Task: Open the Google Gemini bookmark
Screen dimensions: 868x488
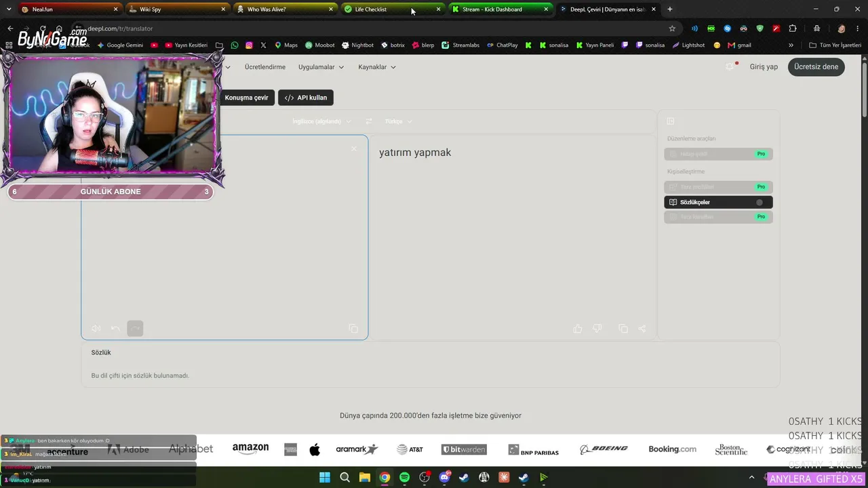Action: [120, 45]
